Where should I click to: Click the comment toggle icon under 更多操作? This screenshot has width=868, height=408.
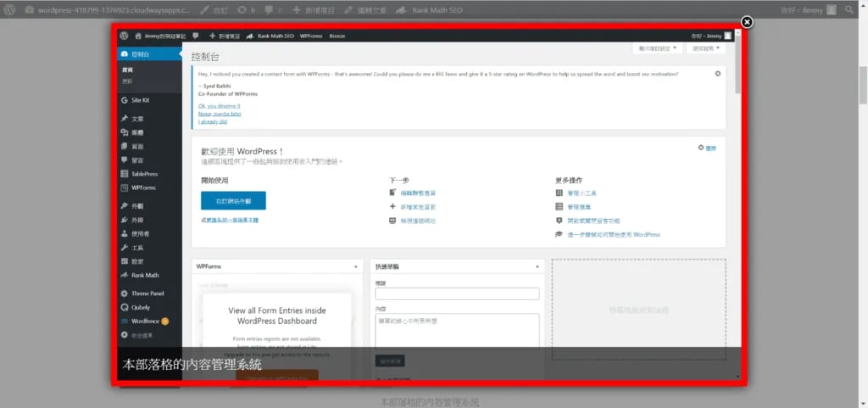tap(559, 221)
